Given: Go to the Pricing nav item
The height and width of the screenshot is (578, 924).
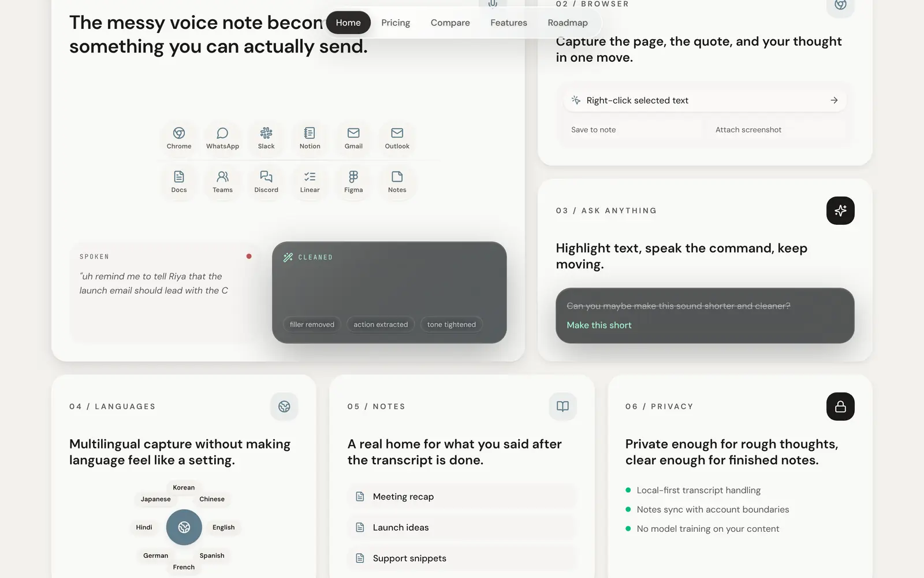Looking at the screenshot, I should click(396, 23).
